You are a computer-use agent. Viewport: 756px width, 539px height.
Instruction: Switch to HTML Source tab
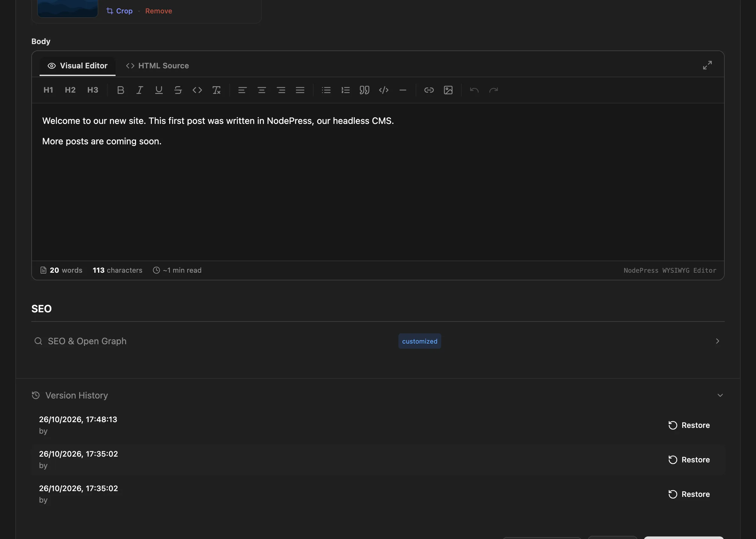click(157, 66)
